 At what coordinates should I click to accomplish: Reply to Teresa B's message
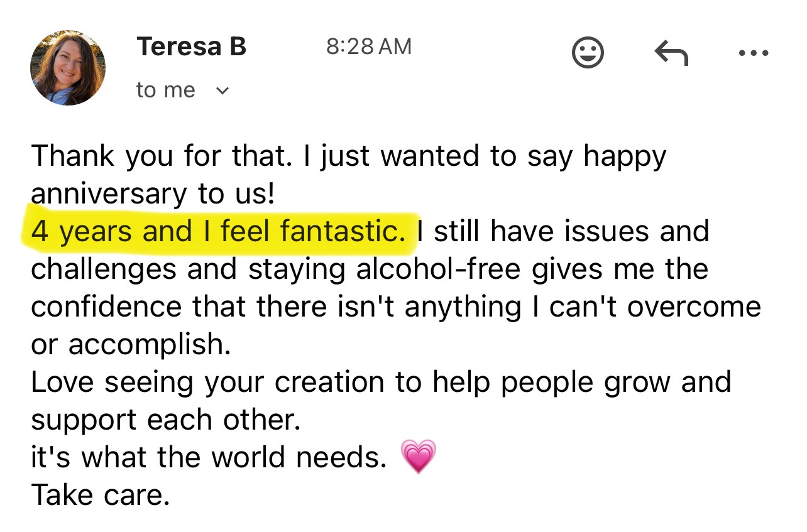[671, 53]
